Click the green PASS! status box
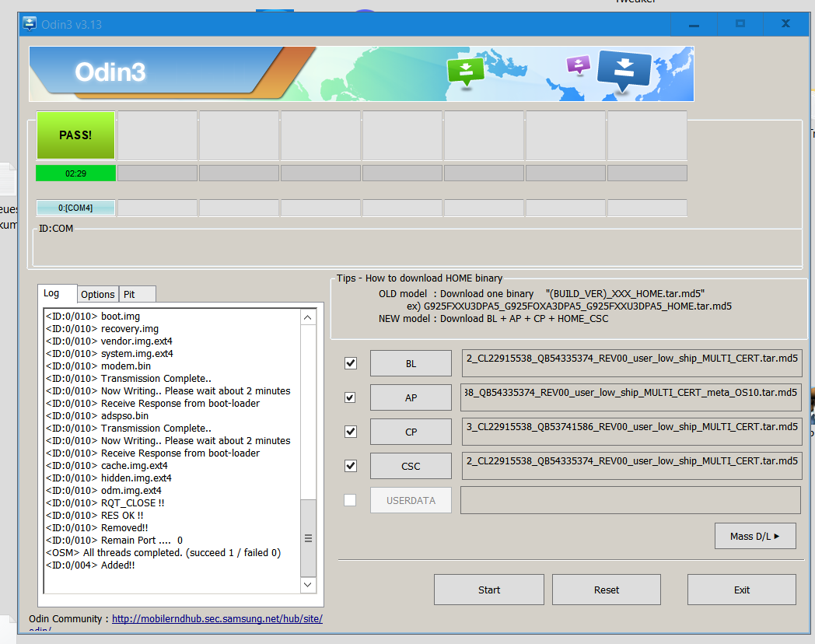Image resolution: width=815 pixels, height=644 pixels. click(76, 135)
